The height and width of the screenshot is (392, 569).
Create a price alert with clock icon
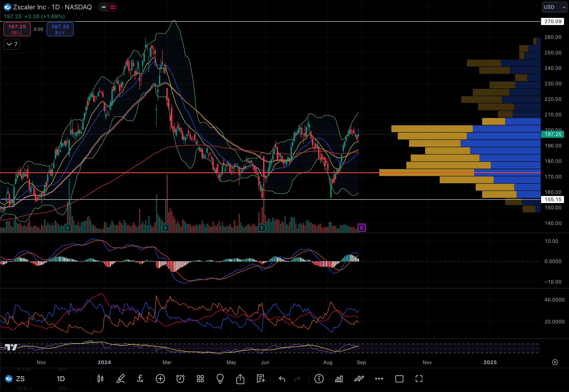pyautogui.click(x=180, y=379)
